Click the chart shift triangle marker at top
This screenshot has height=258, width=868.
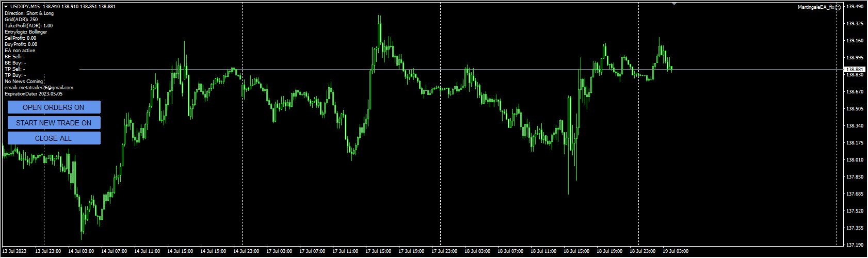point(674,4)
